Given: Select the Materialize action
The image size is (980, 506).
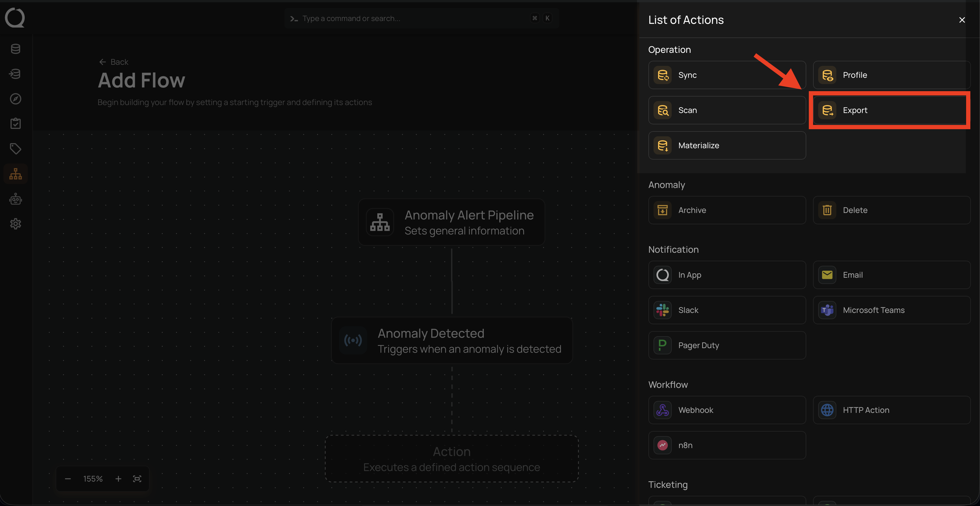Looking at the screenshot, I should (x=727, y=145).
